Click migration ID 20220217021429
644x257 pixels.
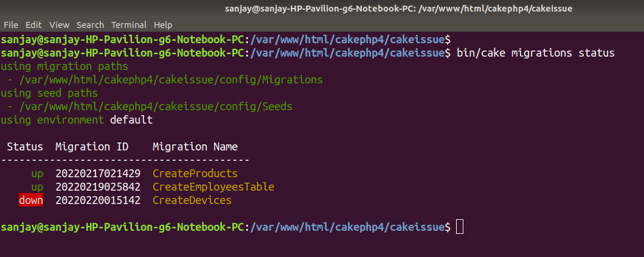(x=97, y=174)
